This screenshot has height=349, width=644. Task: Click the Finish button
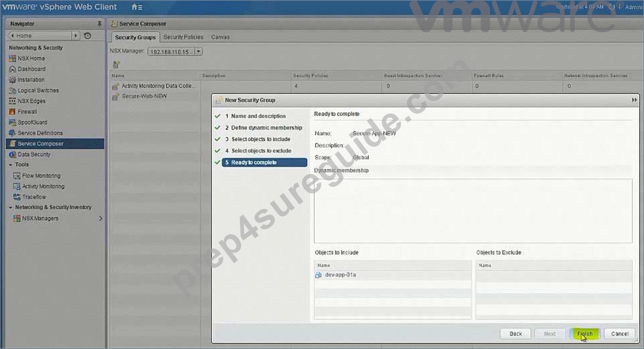(585, 334)
